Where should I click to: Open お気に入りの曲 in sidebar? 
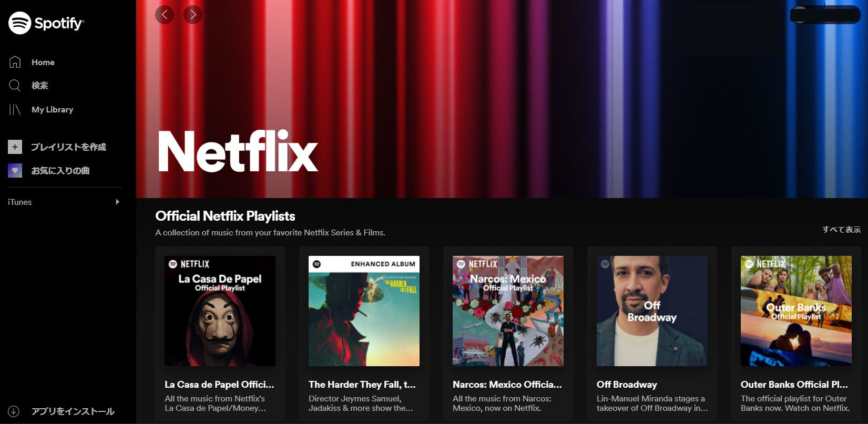click(x=60, y=171)
